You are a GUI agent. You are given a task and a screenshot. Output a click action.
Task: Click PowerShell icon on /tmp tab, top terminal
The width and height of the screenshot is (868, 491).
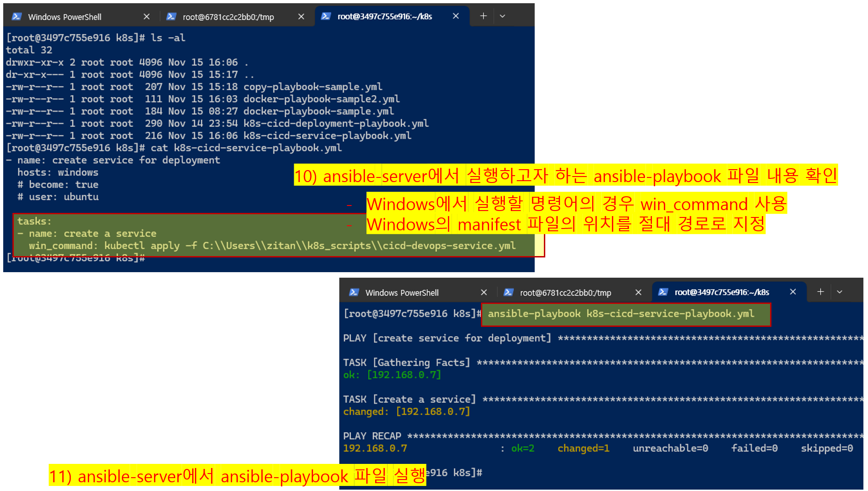pyautogui.click(x=171, y=17)
